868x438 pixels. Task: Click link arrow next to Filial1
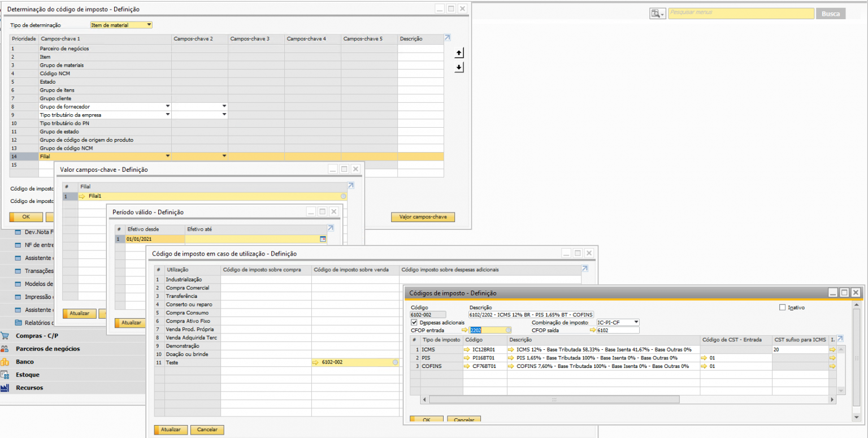coord(82,196)
